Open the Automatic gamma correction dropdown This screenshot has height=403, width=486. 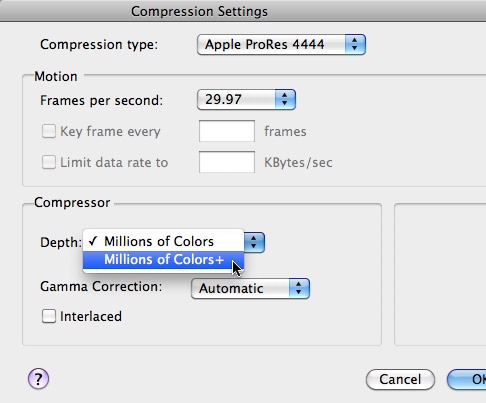(x=250, y=288)
